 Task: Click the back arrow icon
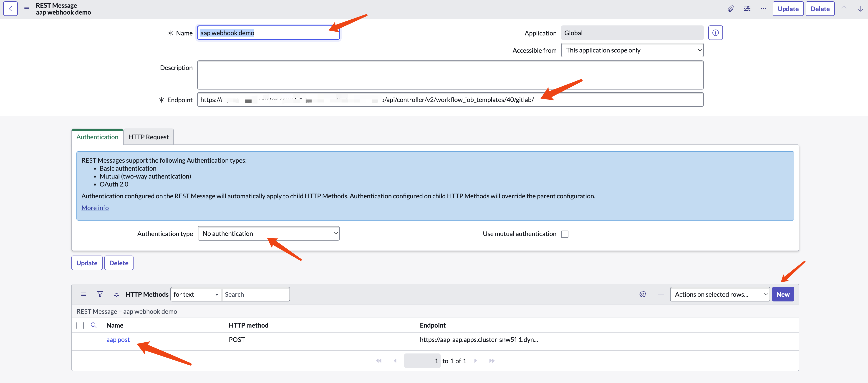pos(10,9)
